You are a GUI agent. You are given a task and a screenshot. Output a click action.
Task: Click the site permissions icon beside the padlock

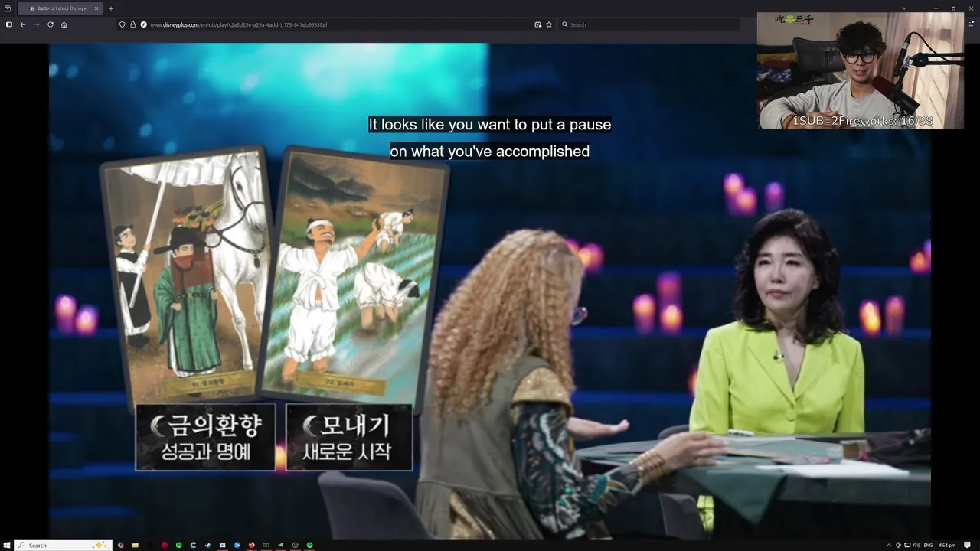[143, 24]
